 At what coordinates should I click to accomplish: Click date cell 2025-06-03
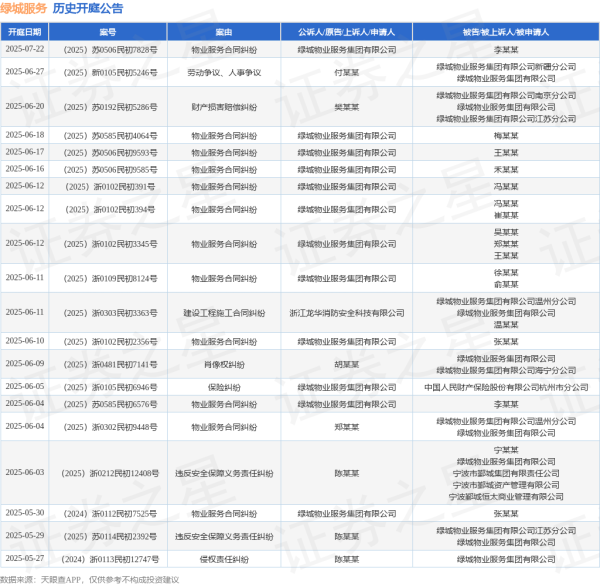(x=24, y=472)
